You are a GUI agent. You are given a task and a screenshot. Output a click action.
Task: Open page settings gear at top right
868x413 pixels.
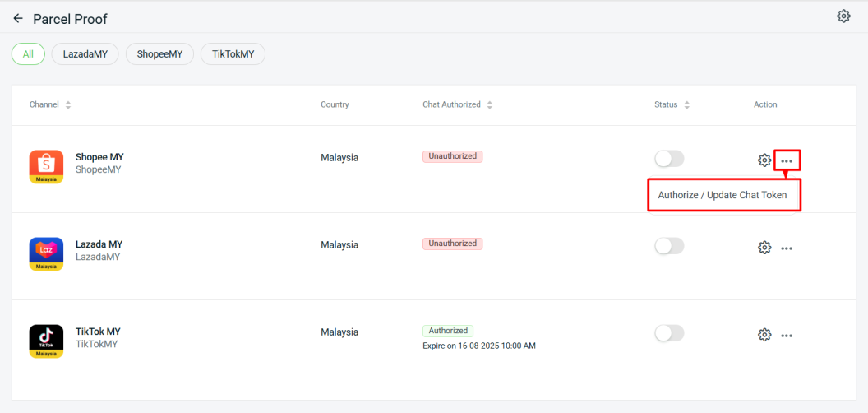tap(843, 16)
